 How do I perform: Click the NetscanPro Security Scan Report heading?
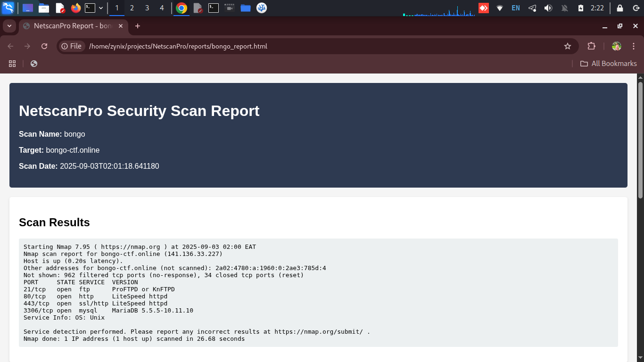(139, 111)
